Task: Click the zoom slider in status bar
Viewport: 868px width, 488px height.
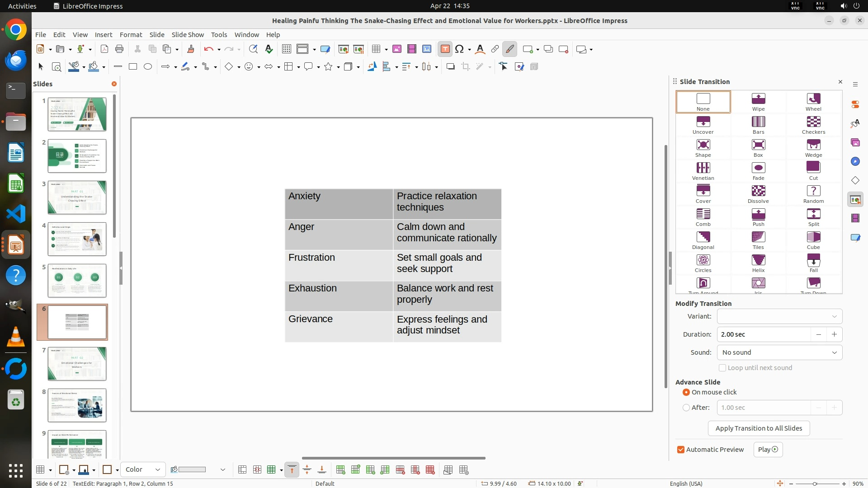Action: [815, 483]
